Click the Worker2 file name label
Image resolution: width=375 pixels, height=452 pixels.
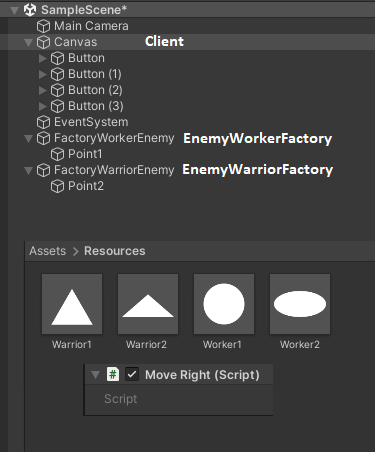pyautogui.click(x=300, y=344)
